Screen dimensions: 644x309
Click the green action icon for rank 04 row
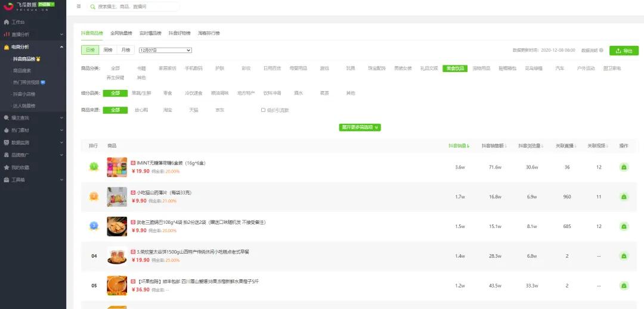(624, 256)
